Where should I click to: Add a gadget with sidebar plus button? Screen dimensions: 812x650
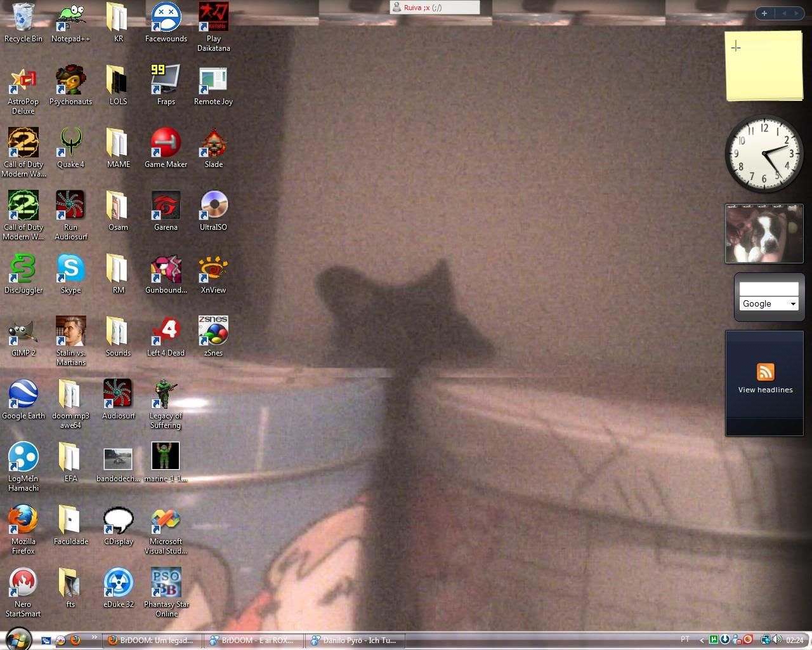tap(764, 13)
